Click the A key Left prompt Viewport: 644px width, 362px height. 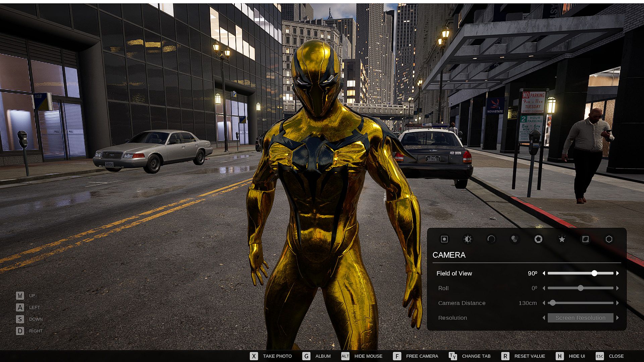coord(28,307)
